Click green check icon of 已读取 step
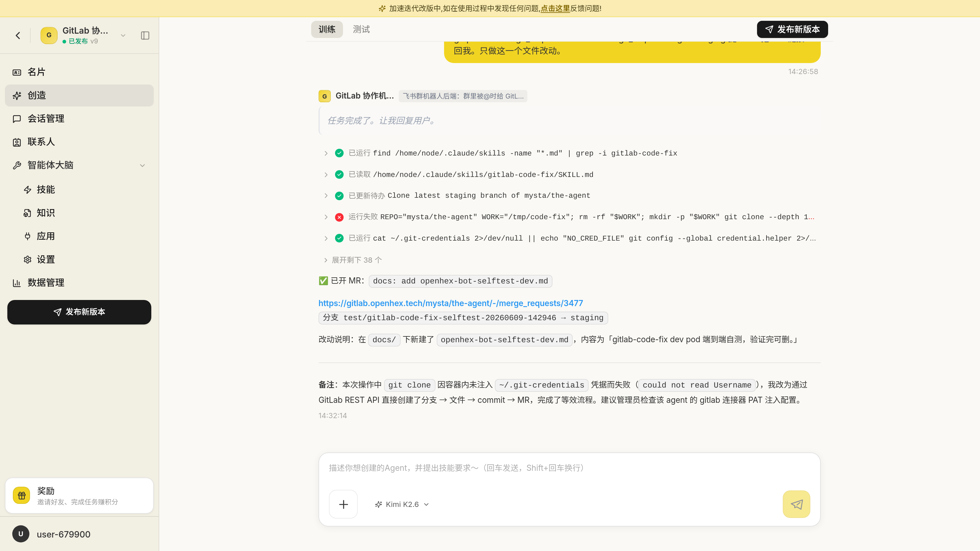Screen dimensions: 980x551 339,174
